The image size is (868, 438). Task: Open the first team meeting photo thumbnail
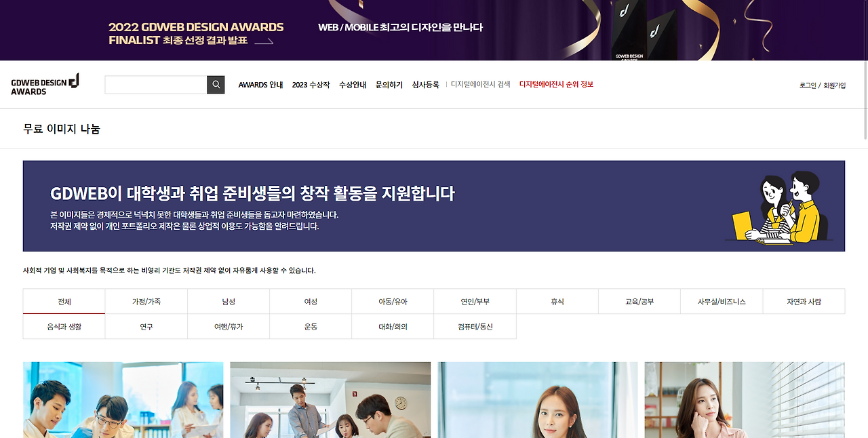[x=123, y=399]
